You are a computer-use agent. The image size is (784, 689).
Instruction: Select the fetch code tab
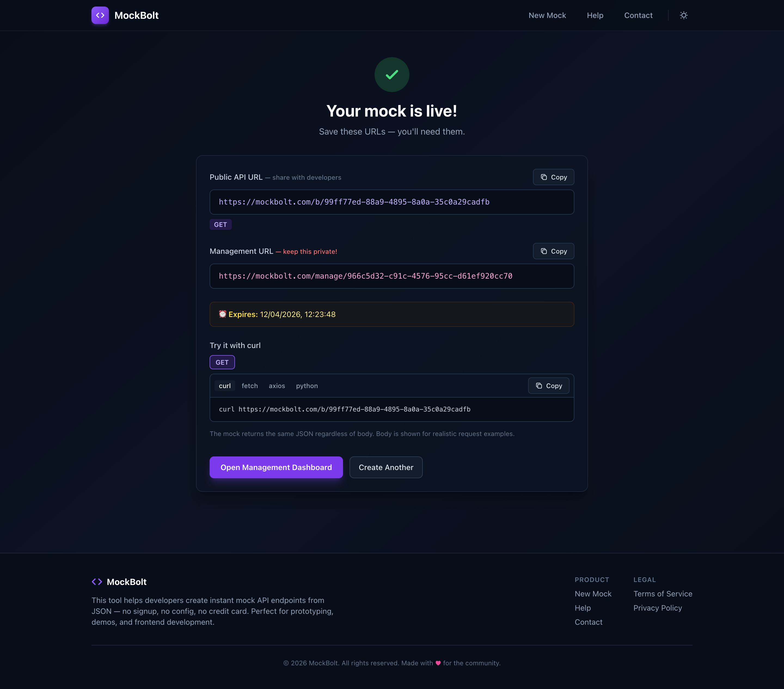pyautogui.click(x=250, y=386)
